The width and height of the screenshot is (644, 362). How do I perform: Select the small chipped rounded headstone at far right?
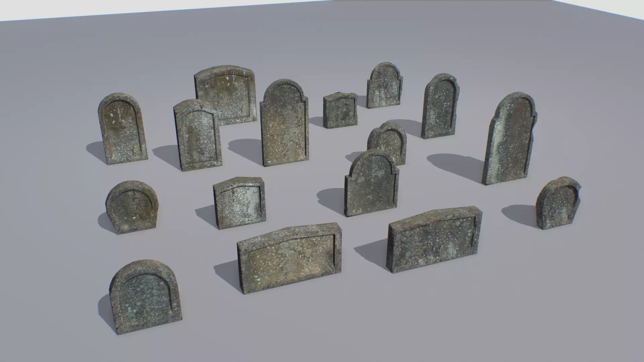pyautogui.click(x=558, y=202)
